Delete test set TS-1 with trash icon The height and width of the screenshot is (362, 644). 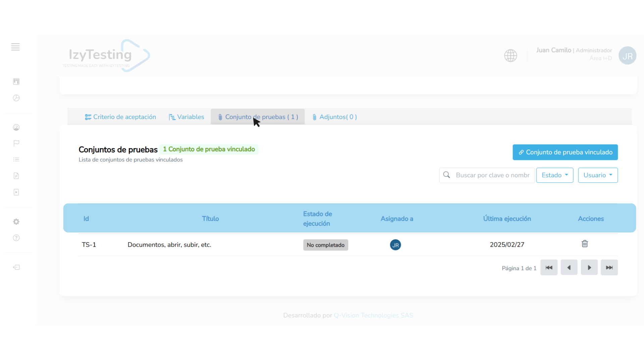(585, 244)
